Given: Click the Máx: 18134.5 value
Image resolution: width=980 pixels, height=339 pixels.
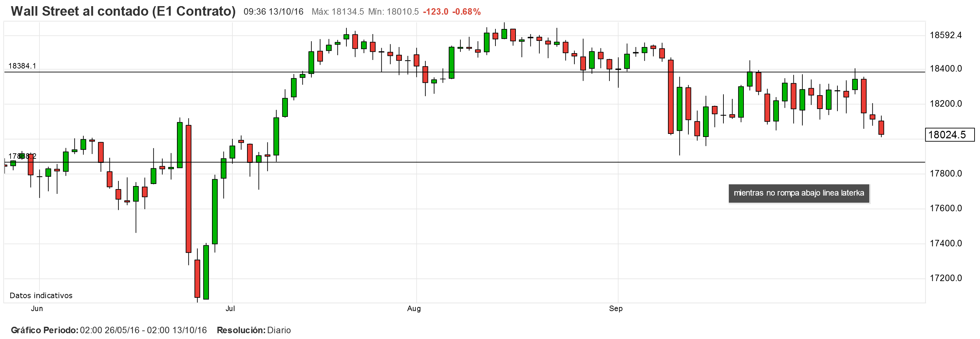Looking at the screenshot, I should (338, 12).
